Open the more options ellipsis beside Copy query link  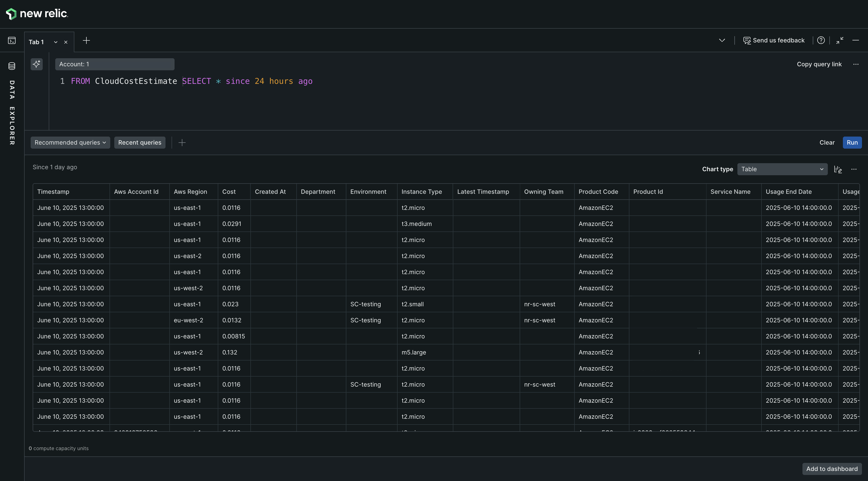(x=855, y=64)
